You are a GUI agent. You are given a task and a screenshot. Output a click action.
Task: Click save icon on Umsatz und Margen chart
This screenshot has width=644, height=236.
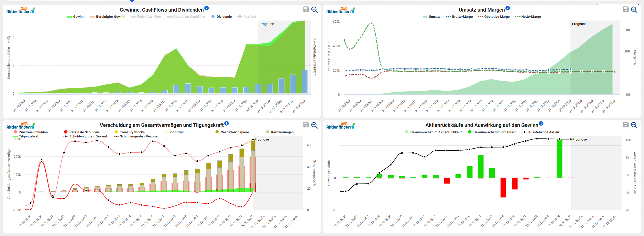click(x=626, y=10)
